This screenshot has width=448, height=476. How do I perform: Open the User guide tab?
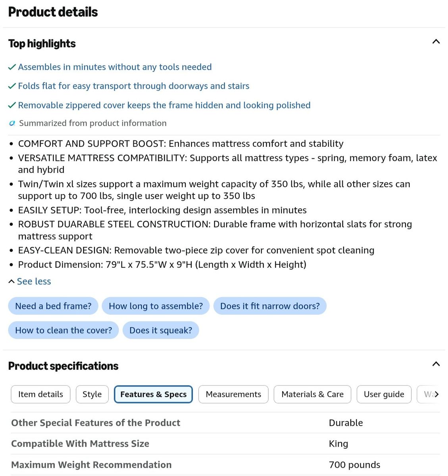[x=384, y=394]
